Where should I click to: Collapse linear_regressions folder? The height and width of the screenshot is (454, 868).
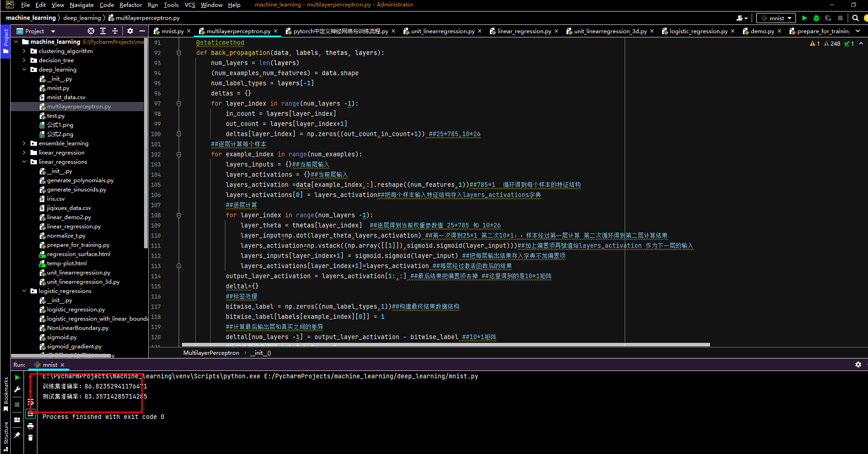[x=24, y=162]
